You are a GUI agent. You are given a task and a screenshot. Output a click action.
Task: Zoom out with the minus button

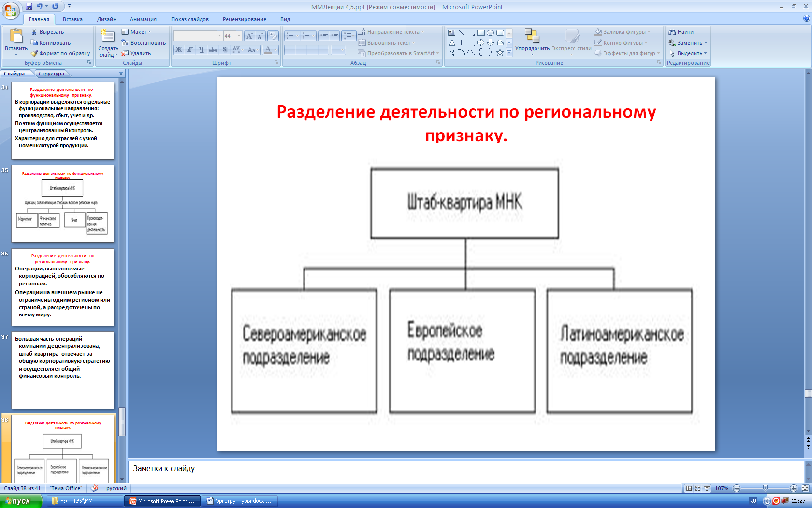coord(737,488)
